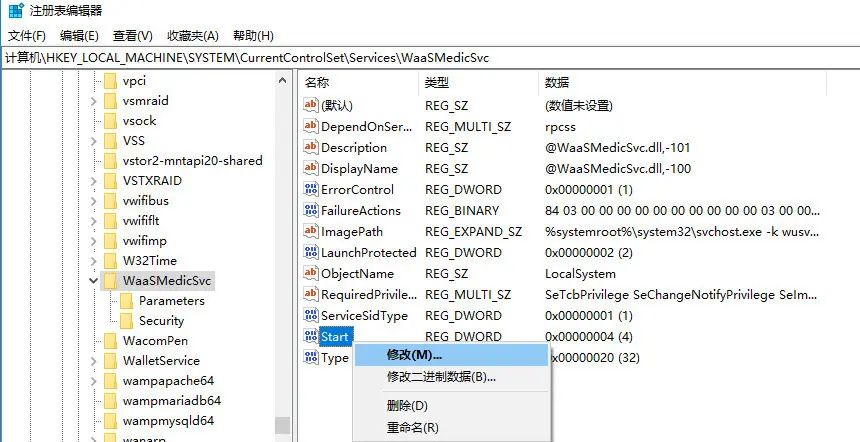The image size is (860, 442).
Task: Click the ObjectName string value icon
Action: click(310, 273)
